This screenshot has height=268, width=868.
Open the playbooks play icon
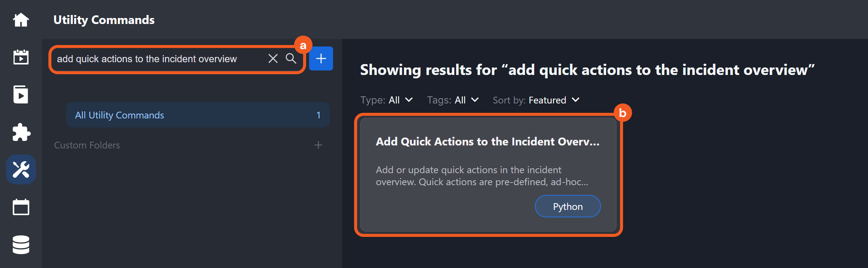pos(21,94)
